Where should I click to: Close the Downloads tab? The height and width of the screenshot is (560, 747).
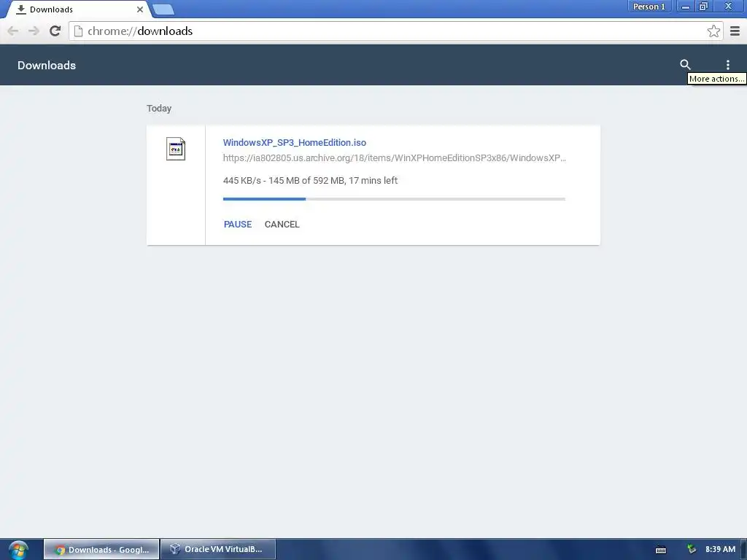point(139,9)
